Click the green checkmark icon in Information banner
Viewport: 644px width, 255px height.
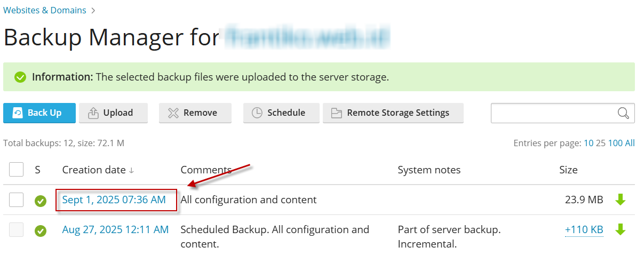tap(20, 77)
